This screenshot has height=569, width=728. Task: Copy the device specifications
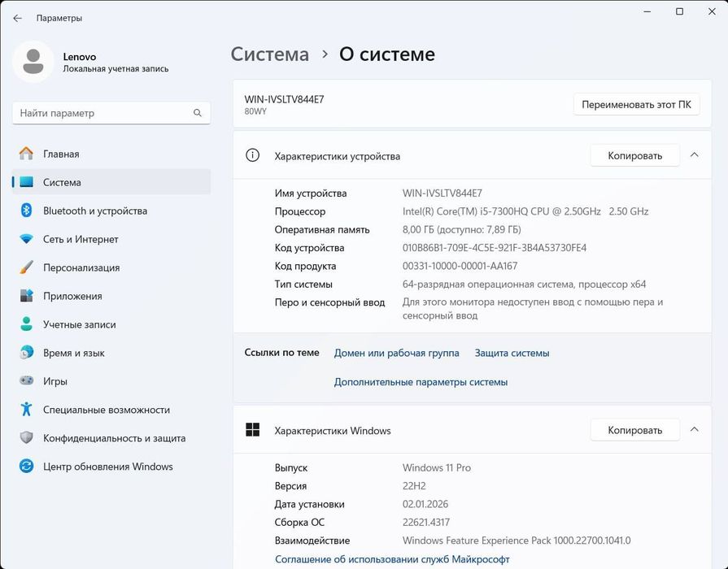634,155
